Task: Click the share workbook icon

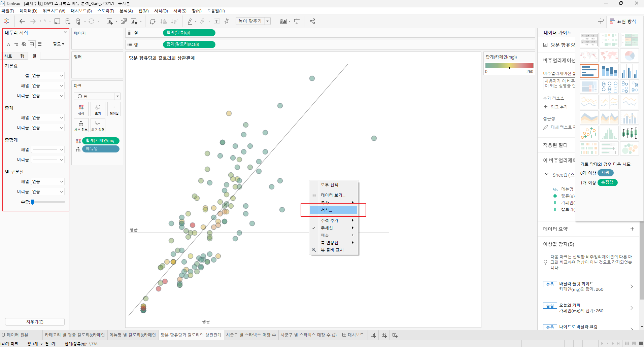Action: pos(312,21)
